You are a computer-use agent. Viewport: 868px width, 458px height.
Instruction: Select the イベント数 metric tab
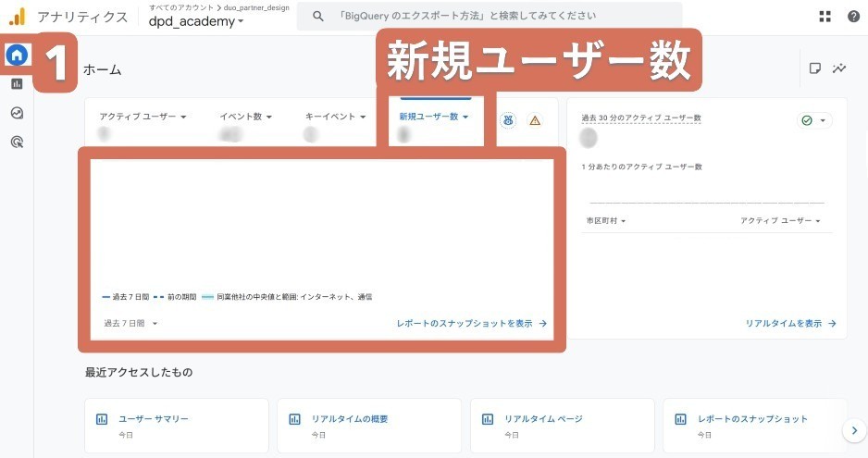pos(245,118)
